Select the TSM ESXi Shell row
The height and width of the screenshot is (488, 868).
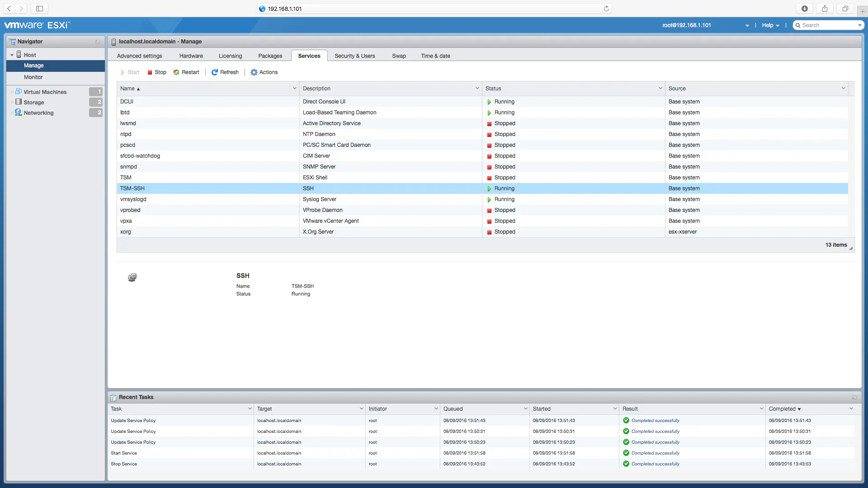tap(482, 178)
